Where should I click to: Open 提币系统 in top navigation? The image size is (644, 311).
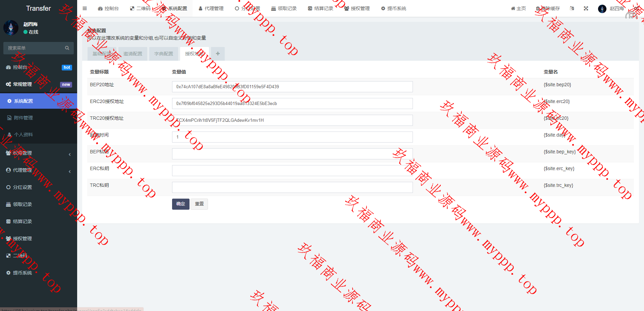pos(393,8)
